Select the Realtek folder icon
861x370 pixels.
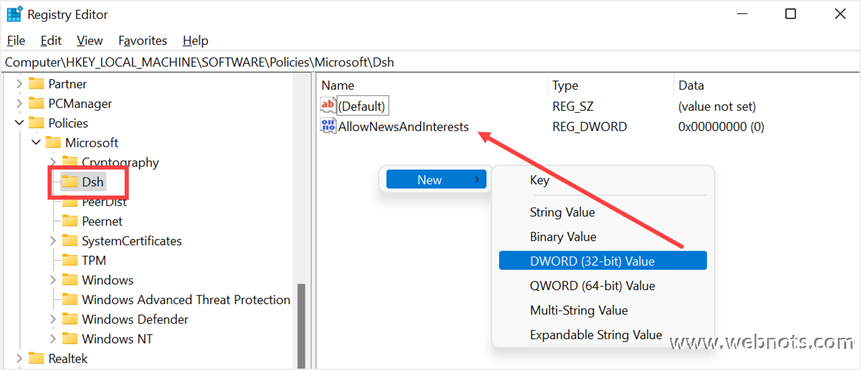(x=36, y=358)
